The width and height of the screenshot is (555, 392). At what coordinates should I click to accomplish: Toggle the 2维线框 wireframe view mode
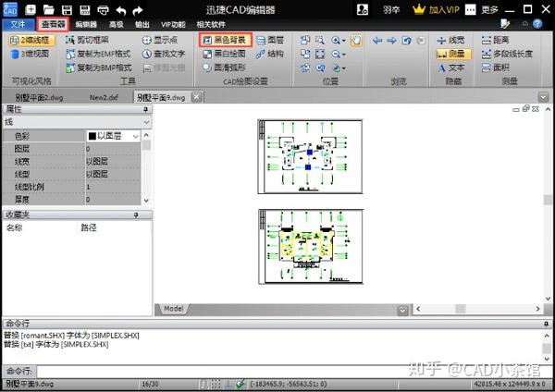[31, 40]
